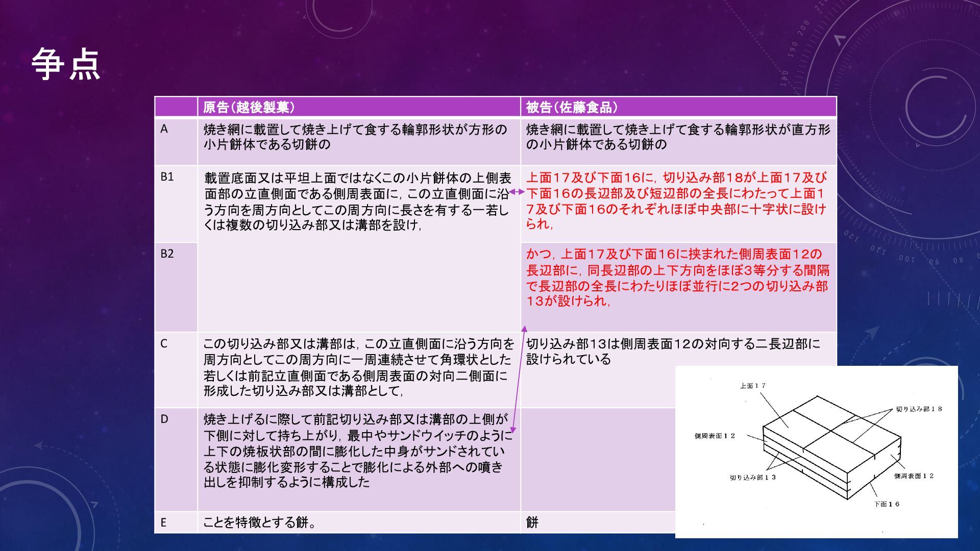Viewport: 980px width, 551px height.
Task: Click the 原告(越後製菓) column header
Action: (x=249, y=107)
